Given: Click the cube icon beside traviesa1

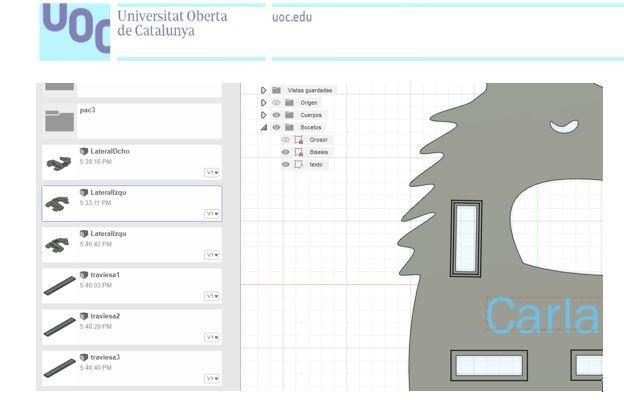Looking at the screenshot, I should (x=84, y=275).
